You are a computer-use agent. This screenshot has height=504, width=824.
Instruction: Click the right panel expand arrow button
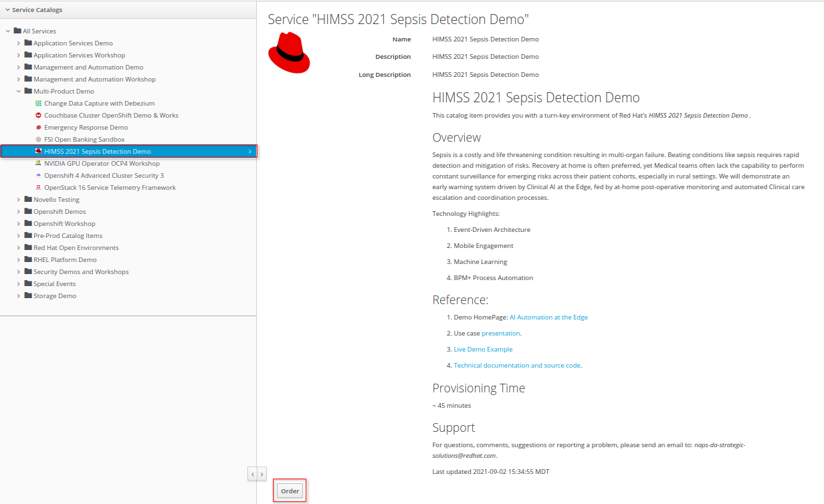(x=262, y=474)
